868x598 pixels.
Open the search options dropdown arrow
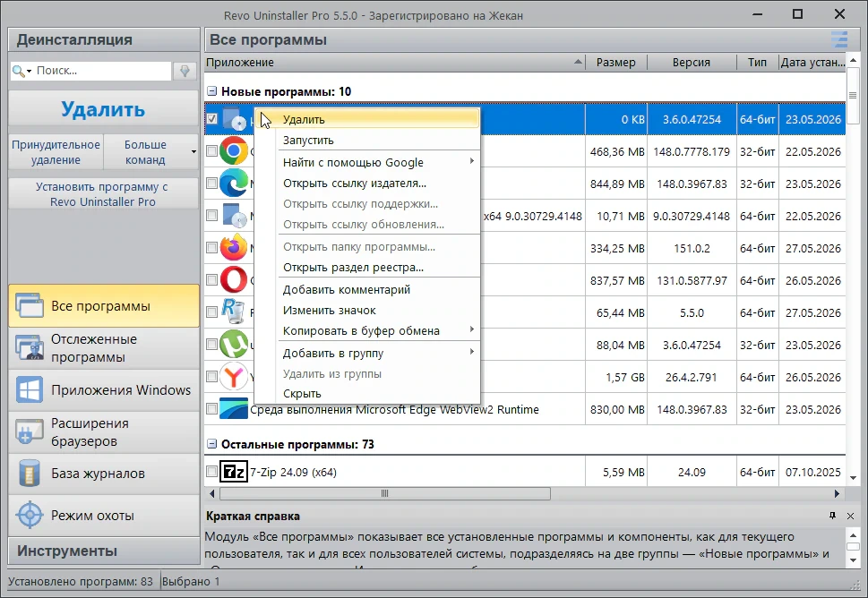29,72
